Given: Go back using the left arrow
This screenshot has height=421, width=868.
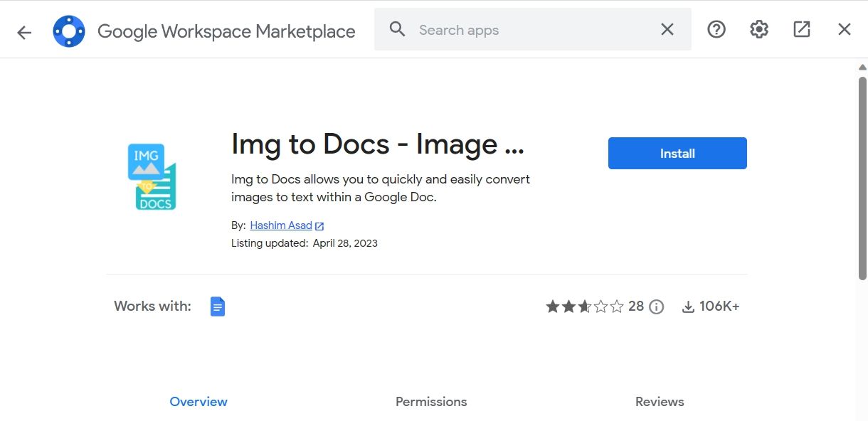Looking at the screenshot, I should click(x=24, y=32).
